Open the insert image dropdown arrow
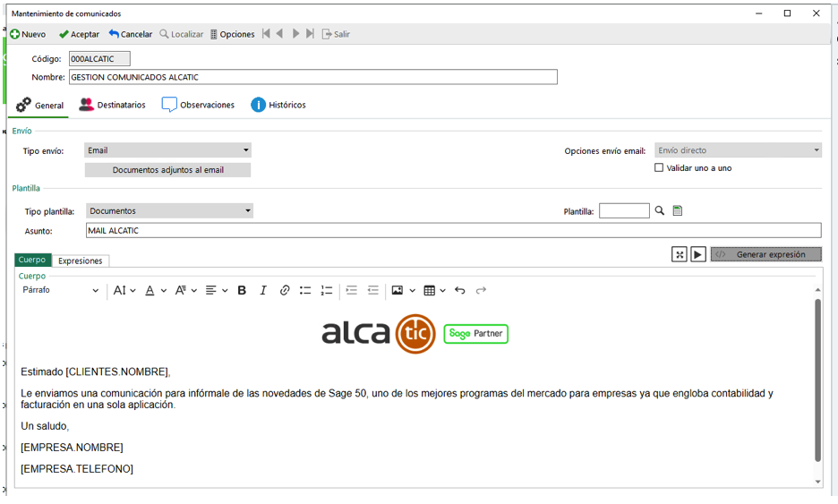Image resolution: width=838 pixels, height=504 pixels. 412,291
